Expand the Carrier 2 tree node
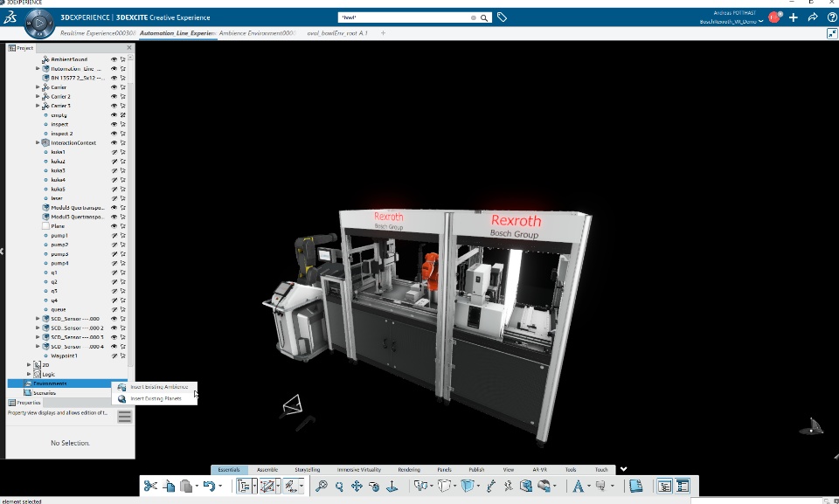This screenshot has height=504, width=839. pyautogui.click(x=38, y=96)
